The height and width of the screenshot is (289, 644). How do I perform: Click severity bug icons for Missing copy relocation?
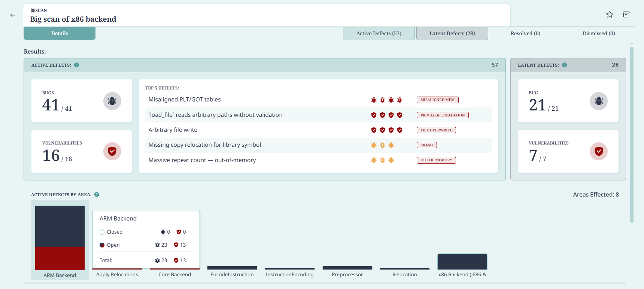[382, 145]
